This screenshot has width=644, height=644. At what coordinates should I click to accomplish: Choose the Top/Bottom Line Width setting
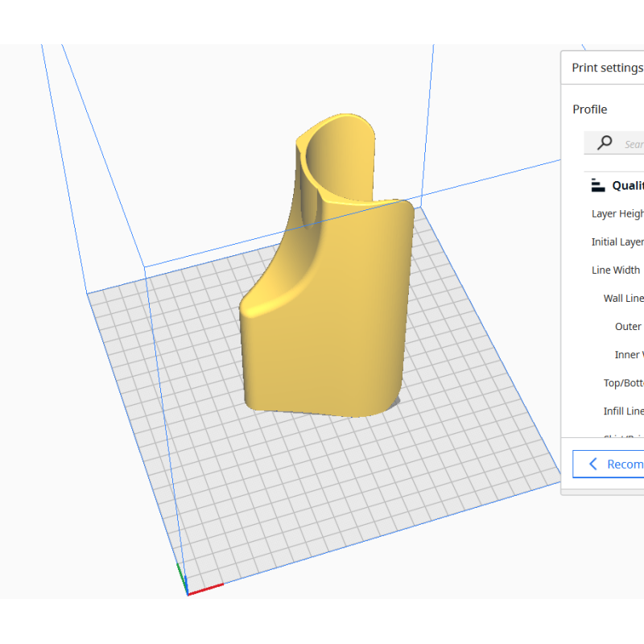623,382
